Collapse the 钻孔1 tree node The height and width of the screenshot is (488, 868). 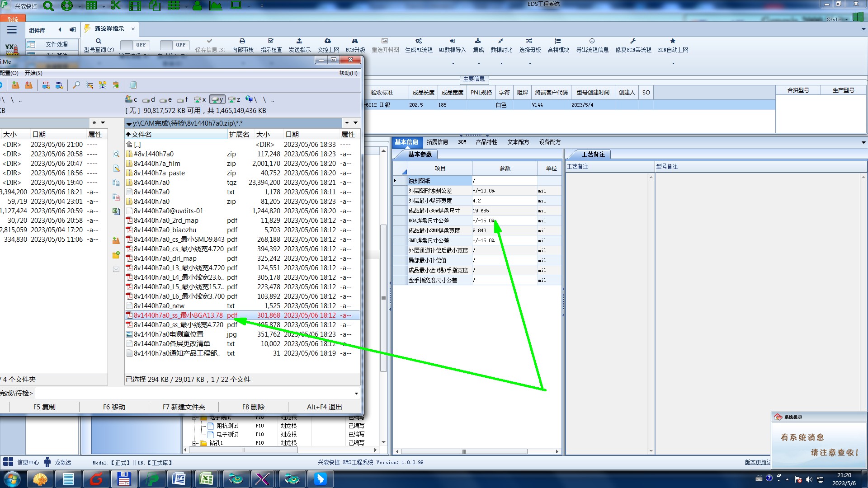click(x=194, y=443)
